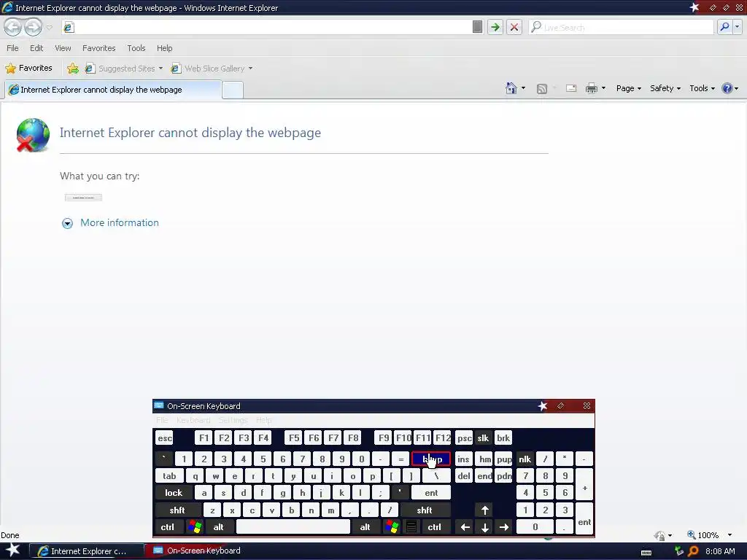Open the recent pages dropdown beside Forward
The height and width of the screenshot is (560, 747).
click(x=49, y=27)
